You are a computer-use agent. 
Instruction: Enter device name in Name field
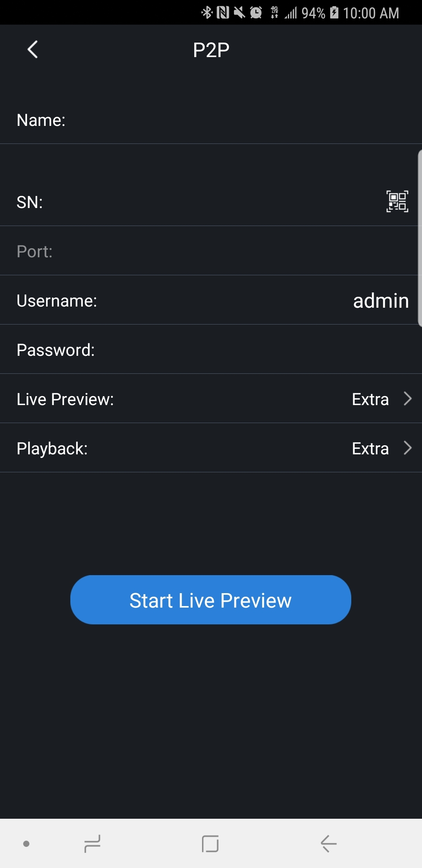pyautogui.click(x=234, y=120)
